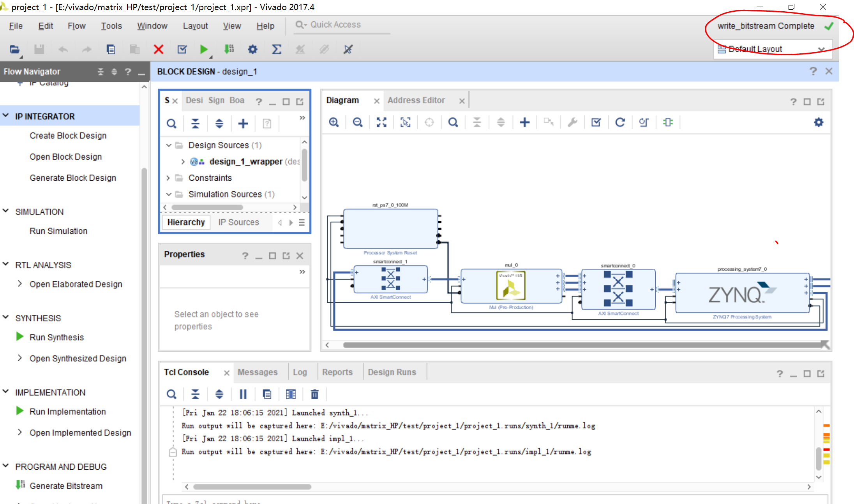Open the Flow menu
Image resolution: width=854 pixels, height=504 pixels.
pyautogui.click(x=76, y=26)
